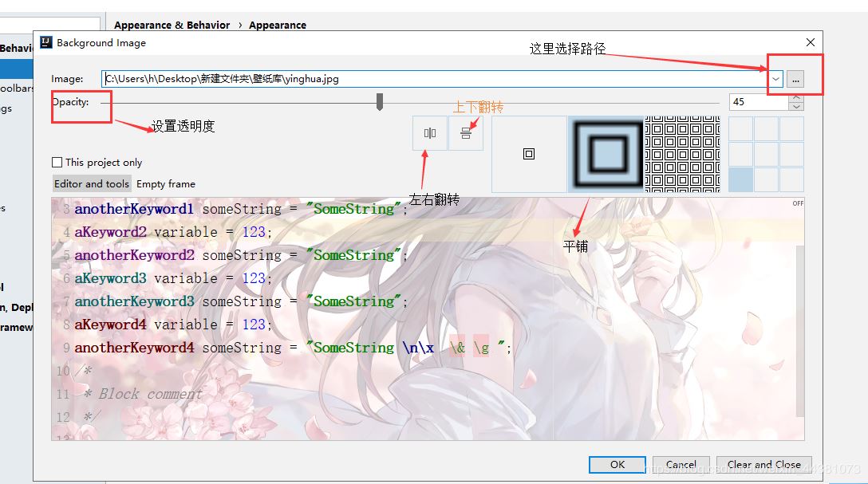The height and width of the screenshot is (484, 868).
Task: Select the Editor and tools tab
Action: [91, 183]
